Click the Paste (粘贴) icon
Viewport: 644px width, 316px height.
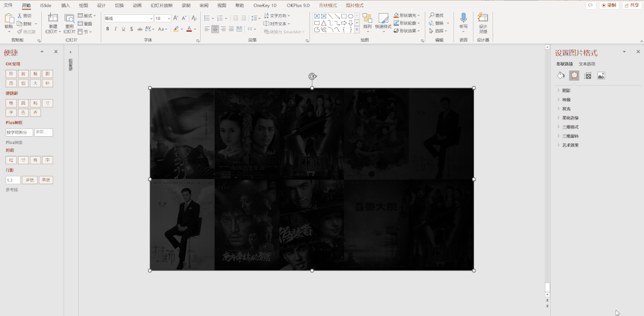(9, 19)
